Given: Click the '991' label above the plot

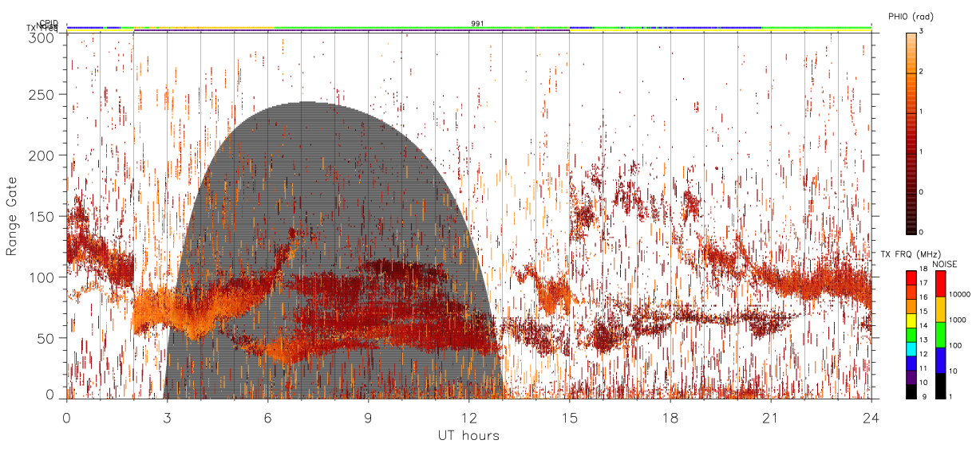Looking at the screenshot, I should (476, 24).
